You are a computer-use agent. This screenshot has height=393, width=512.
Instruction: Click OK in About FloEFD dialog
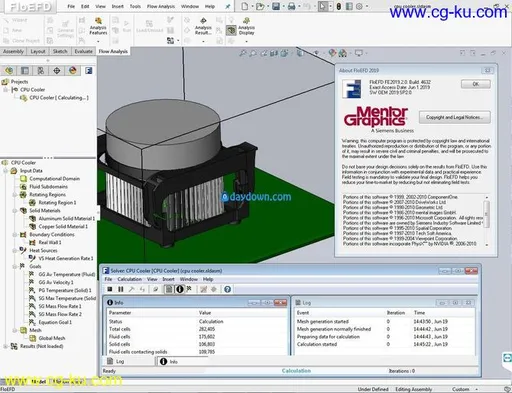coord(476,84)
